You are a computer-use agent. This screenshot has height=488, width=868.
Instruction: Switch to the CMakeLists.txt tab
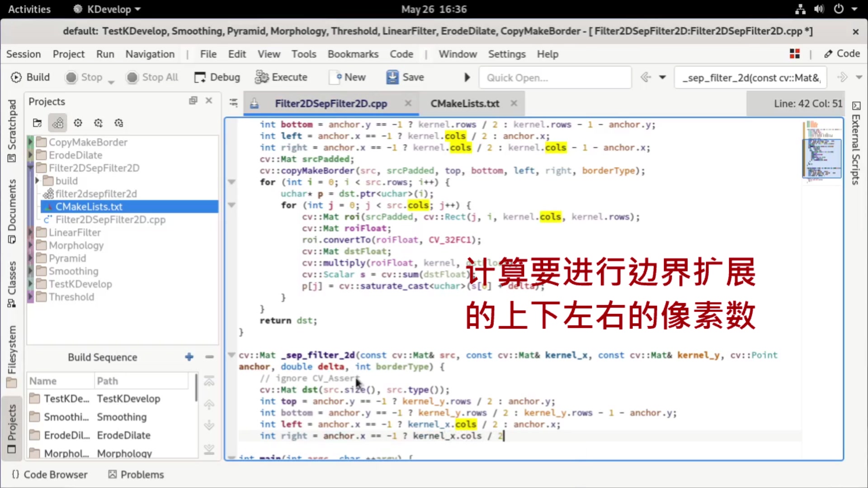coord(465,103)
